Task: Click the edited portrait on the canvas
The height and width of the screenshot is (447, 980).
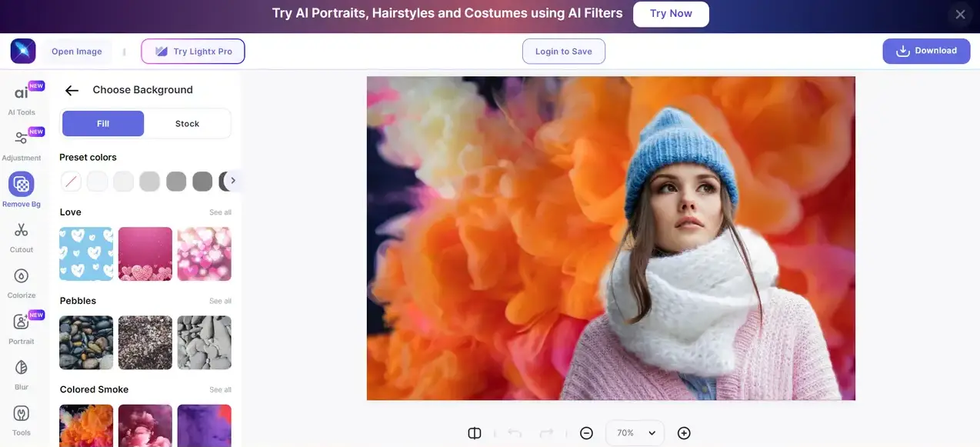Action: (x=611, y=239)
